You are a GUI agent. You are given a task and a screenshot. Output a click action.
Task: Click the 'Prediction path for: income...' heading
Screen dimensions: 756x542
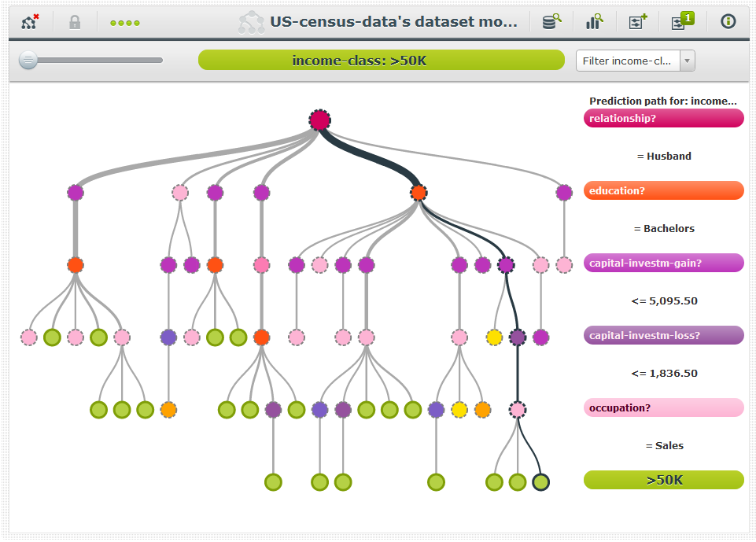point(663,101)
